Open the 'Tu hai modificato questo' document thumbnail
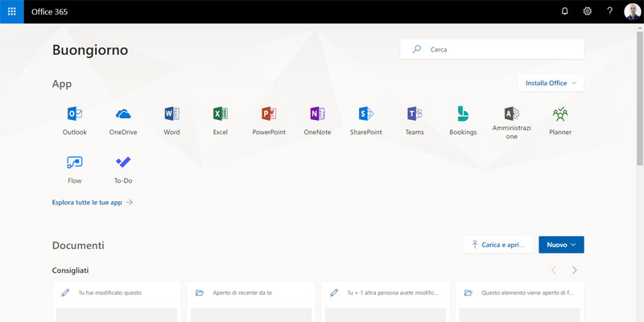 (117, 315)
